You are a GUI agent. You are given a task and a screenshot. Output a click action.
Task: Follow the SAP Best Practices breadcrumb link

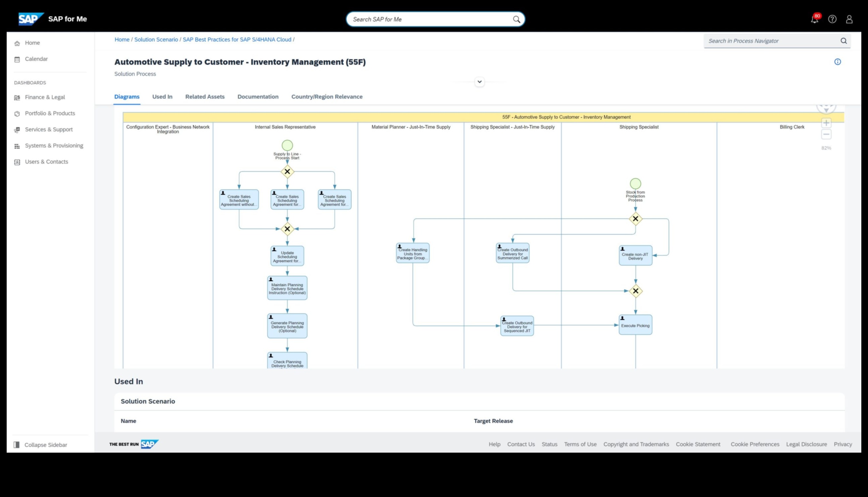(x=237, y=39)
